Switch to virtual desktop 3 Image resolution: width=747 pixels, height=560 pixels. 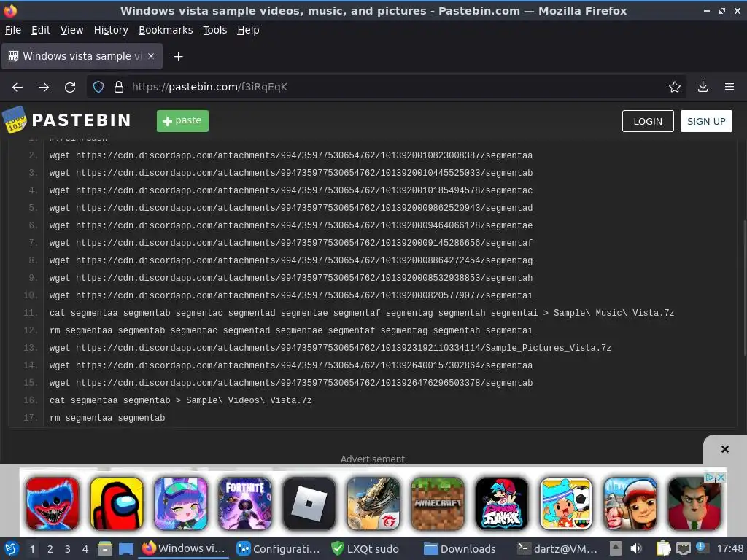(68, 549)
